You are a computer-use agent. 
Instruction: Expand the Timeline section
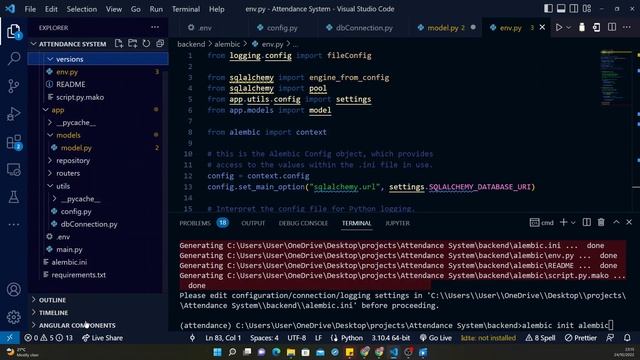tap(98, 313)
